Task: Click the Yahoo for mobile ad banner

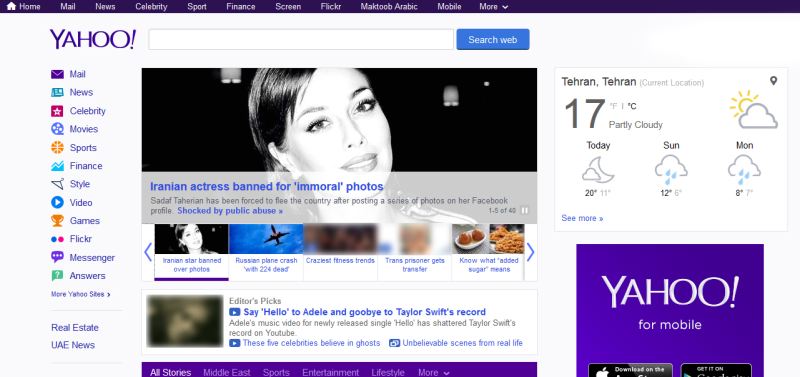Action: pos(670,310)
